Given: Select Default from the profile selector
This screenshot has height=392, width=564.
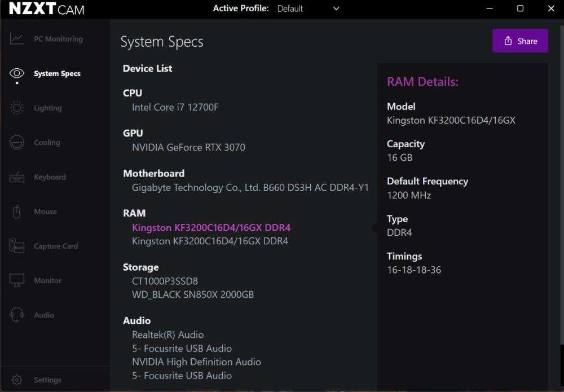Looking at the screenshot, I should 290,8.
